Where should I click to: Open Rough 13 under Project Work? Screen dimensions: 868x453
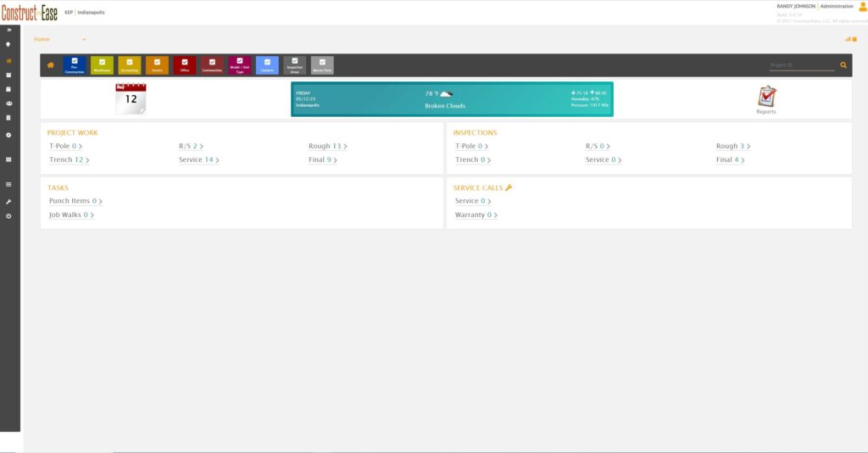tap(327, 146)
